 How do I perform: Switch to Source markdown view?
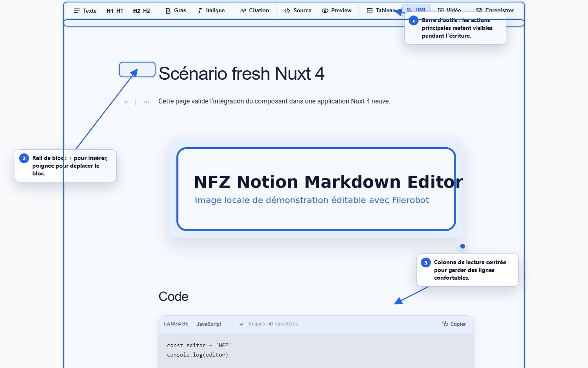point(298,11)
